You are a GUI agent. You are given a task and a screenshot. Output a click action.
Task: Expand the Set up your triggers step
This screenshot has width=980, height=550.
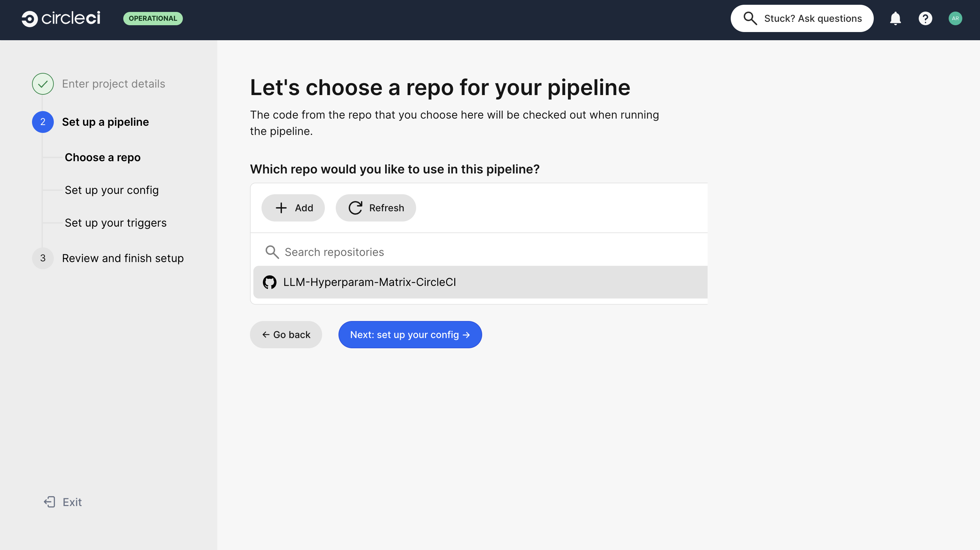[115, 223]
